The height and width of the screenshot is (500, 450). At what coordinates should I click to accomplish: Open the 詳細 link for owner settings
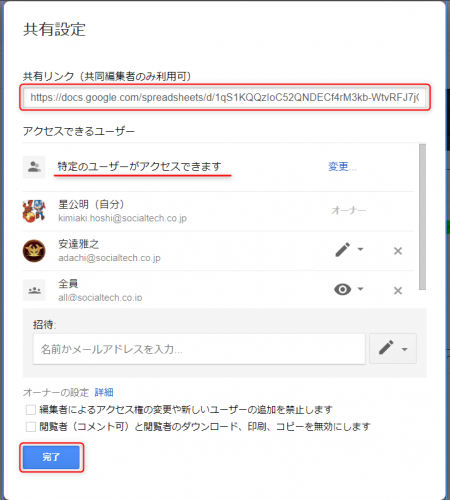point(104,392)
